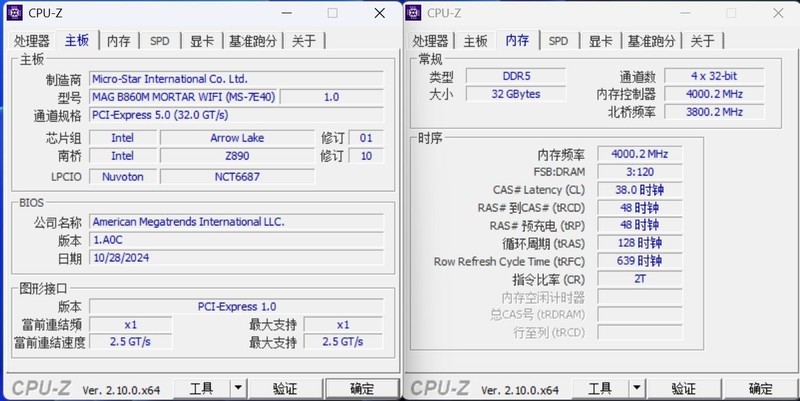Click chipset revision value 01
The height and width of the screenshot is (401, 800).
coord(366,138)
